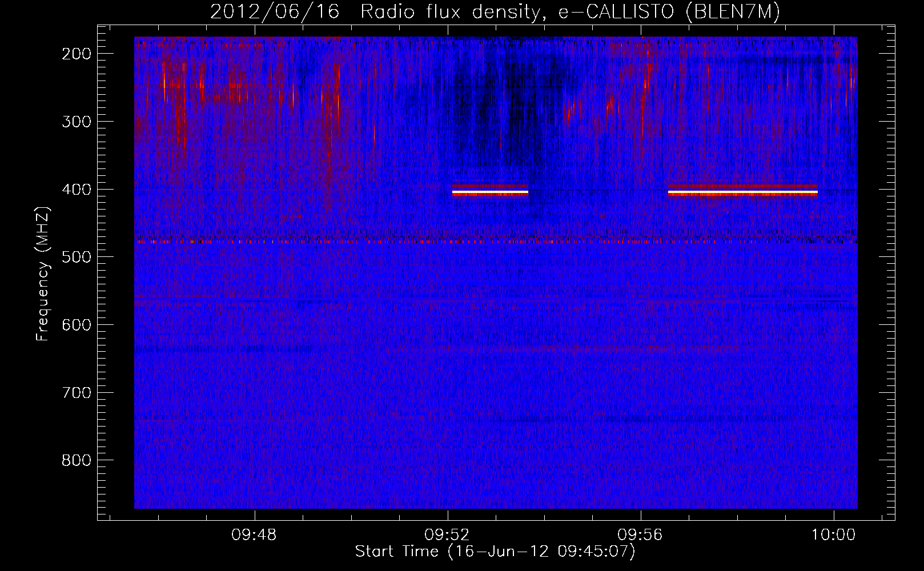Click the 200 frequency tick label
The height and width of the screenshot is (571, 924).
[x=77, y=54]
